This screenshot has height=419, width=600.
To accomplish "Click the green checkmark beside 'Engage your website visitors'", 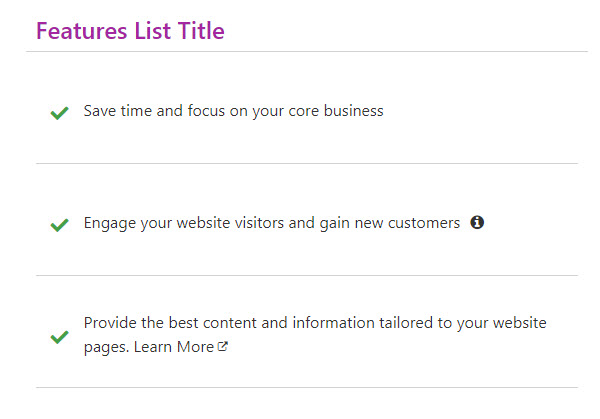I will click(x=59, y=225).
